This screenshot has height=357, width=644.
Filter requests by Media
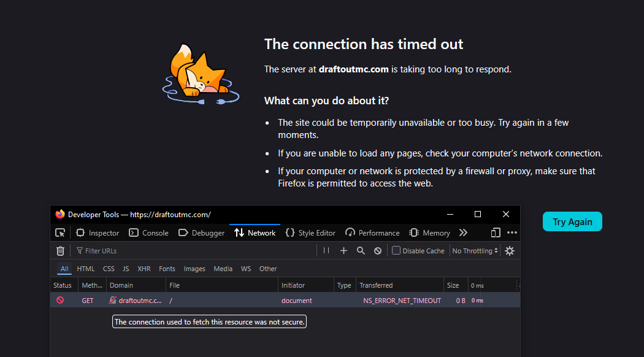pos(223,269)
